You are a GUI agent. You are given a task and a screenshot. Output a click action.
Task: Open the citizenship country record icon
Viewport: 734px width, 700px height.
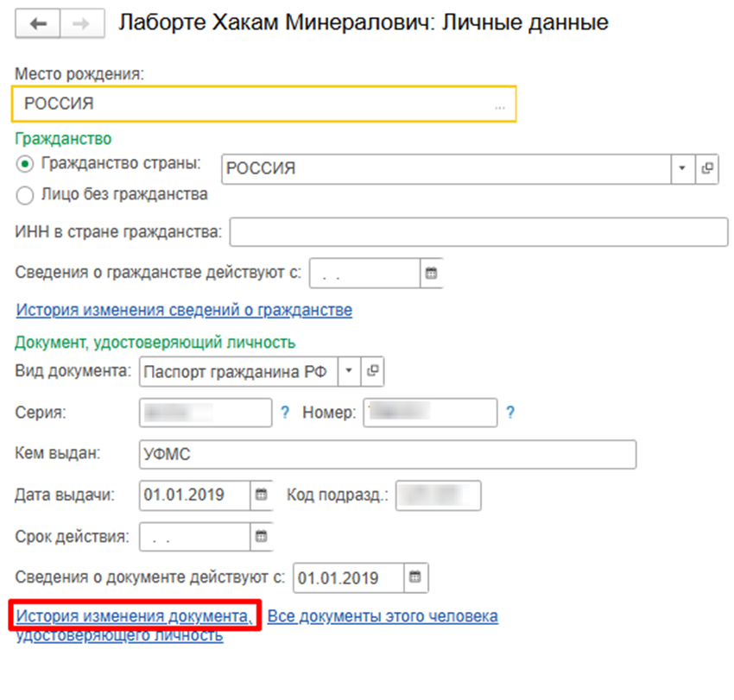707,169
